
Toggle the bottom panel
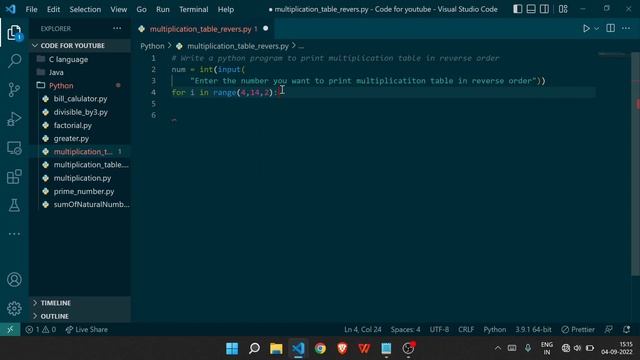531,9
